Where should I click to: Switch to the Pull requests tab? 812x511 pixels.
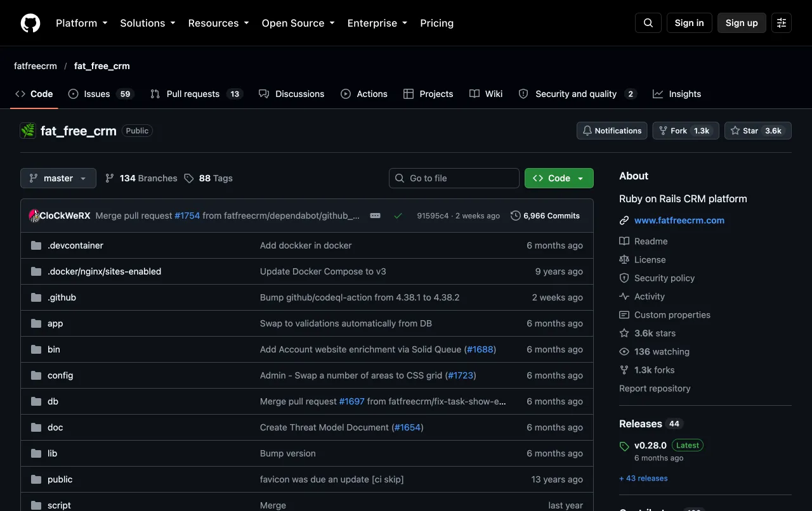tap(197, 94)
